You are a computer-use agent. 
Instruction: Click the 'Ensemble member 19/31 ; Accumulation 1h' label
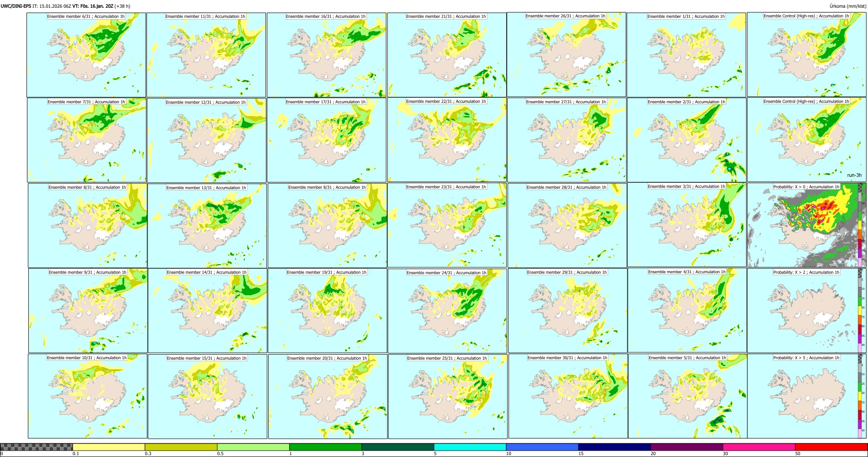tap(327, 272)
